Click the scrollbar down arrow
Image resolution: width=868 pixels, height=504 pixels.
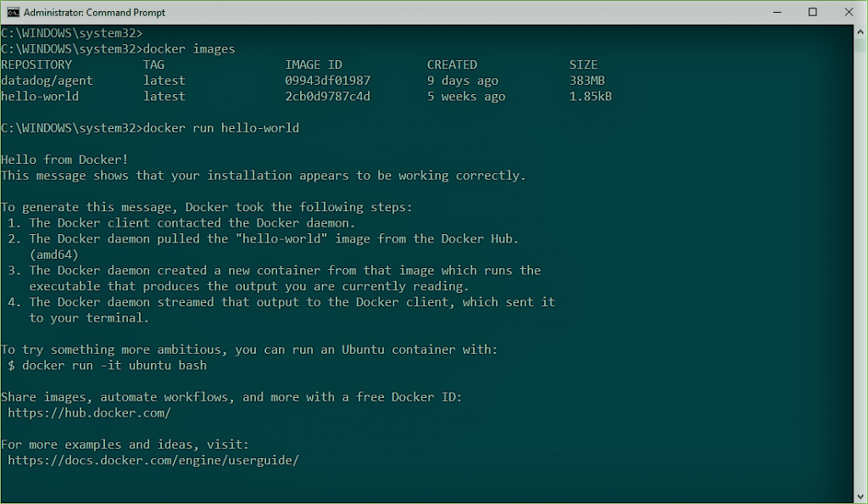860,497
